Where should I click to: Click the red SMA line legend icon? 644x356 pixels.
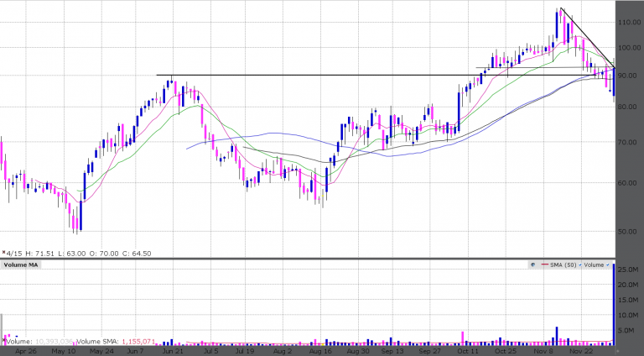tap(545, 265)
